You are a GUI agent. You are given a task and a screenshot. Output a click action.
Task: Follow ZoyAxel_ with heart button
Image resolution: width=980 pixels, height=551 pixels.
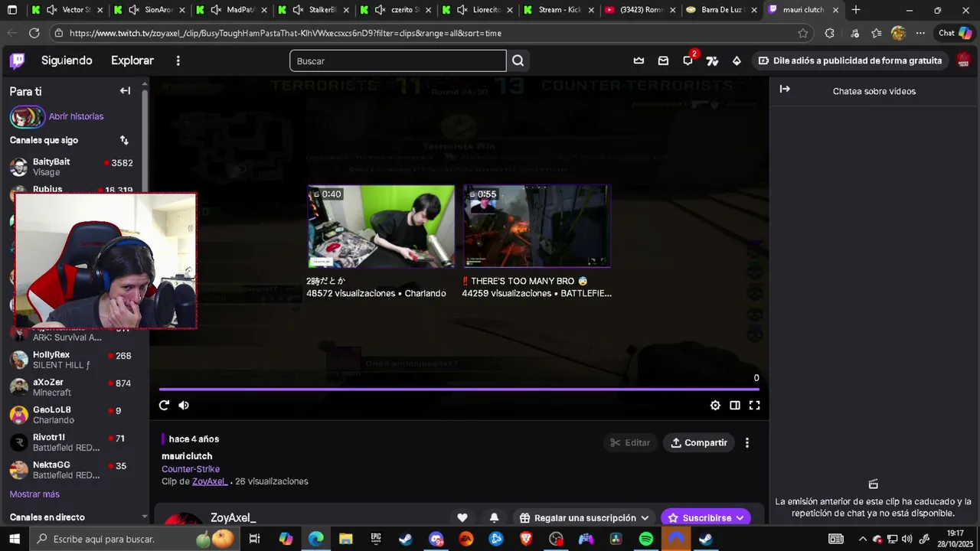(x=462, y=518)
